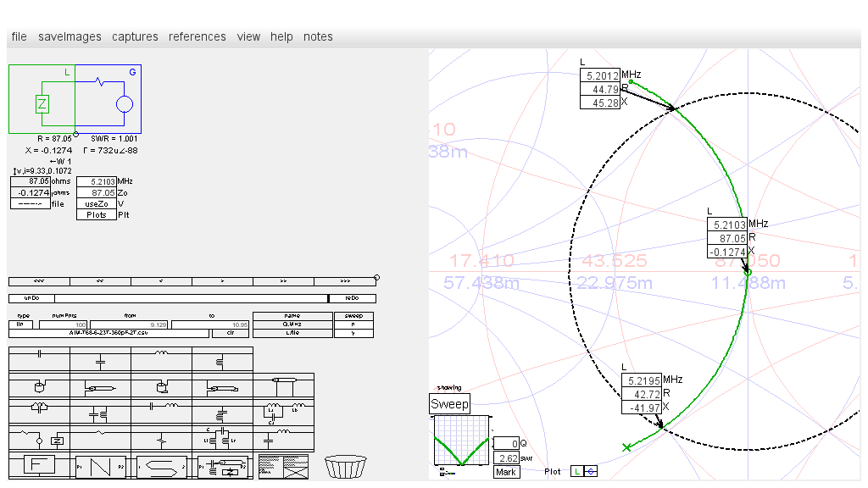Open the file source field under johms
This screenshot has height=488, width=868.
coord(30,203)
